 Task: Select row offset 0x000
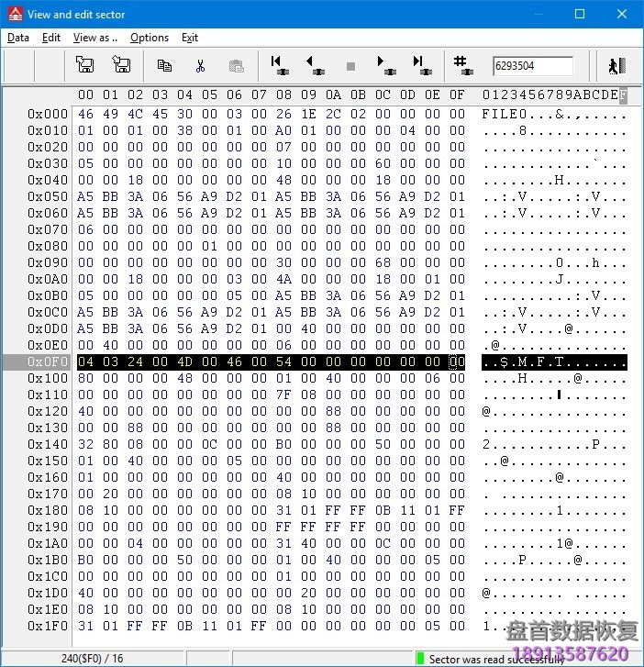pos(48,114)
